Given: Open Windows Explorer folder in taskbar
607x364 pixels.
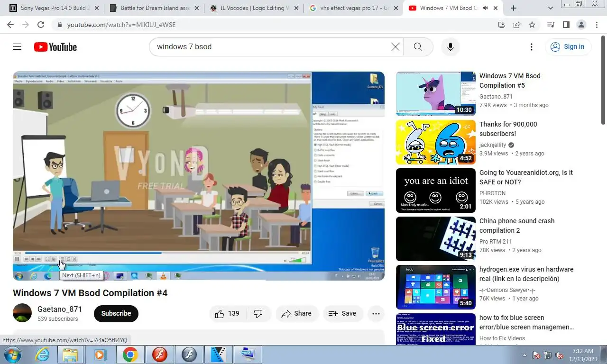Looking at the screenshot, I should pyautogui.click(x=70, y=355).
